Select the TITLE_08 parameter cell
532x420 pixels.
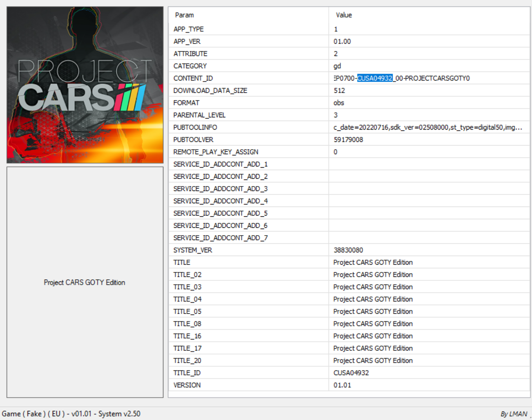click(248, 323)
